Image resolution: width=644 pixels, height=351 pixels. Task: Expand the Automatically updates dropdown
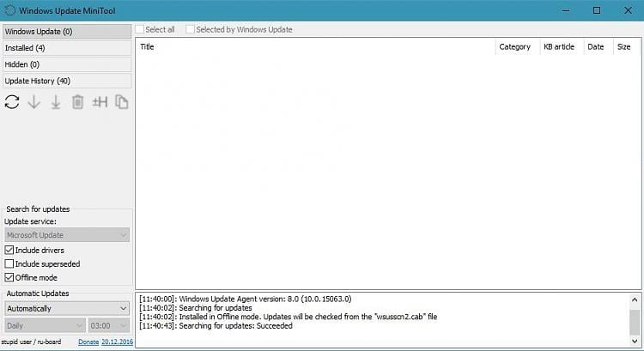point(67,308)
